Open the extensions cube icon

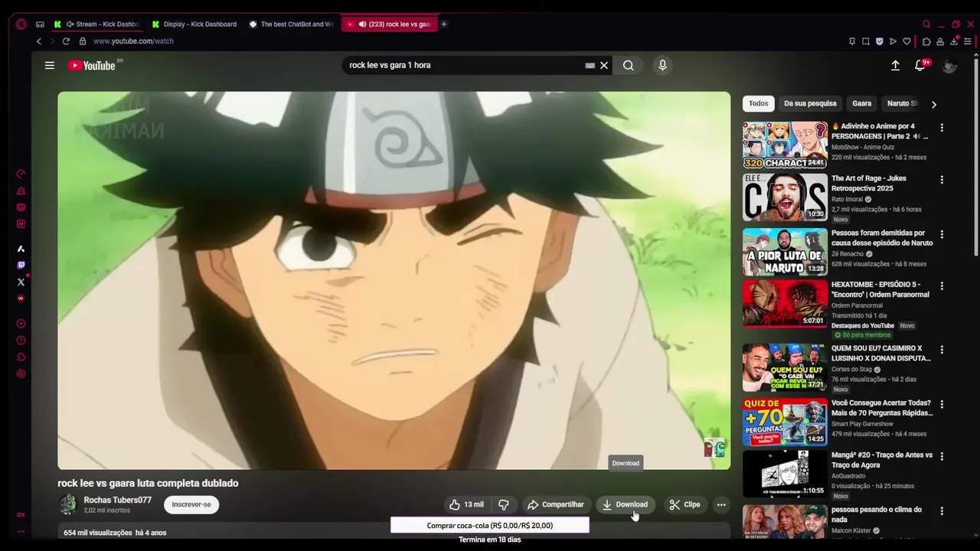(926, 41)
